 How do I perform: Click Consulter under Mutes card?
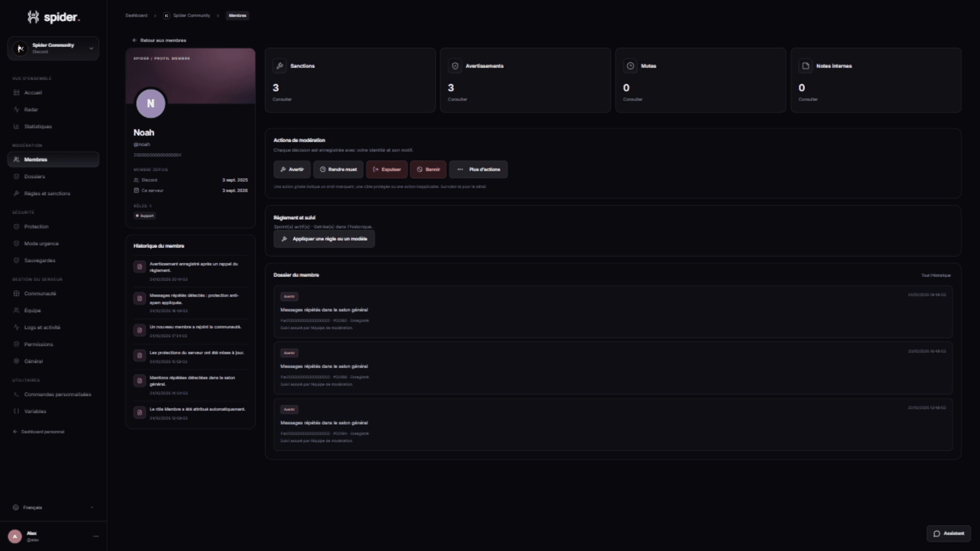click(x=633, y=99)
